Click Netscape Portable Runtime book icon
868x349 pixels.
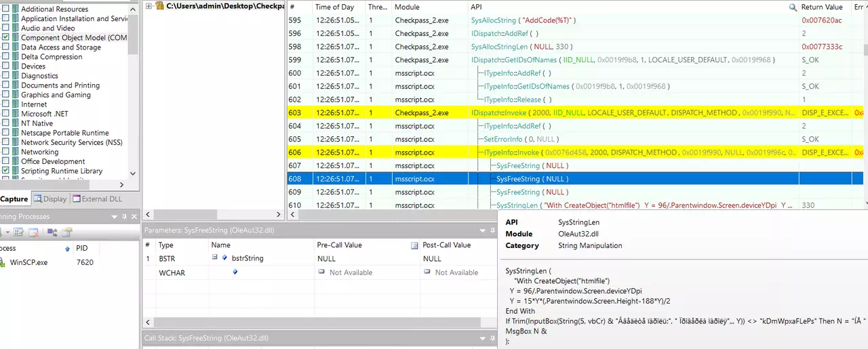(x=15, y=133)
